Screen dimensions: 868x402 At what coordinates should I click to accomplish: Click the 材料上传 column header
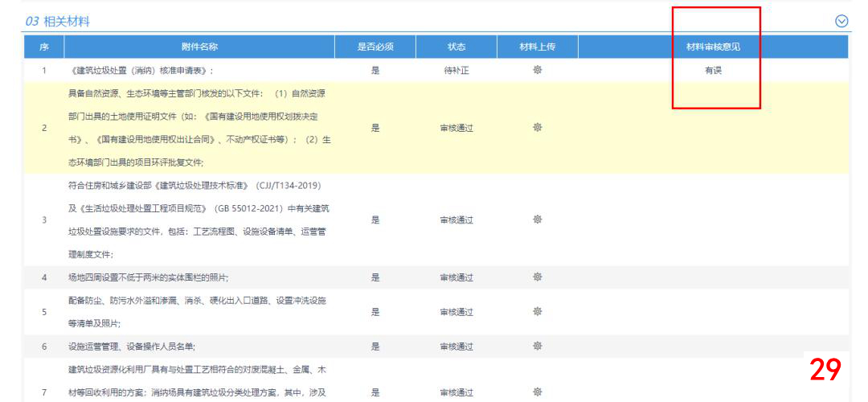(537, 47)
